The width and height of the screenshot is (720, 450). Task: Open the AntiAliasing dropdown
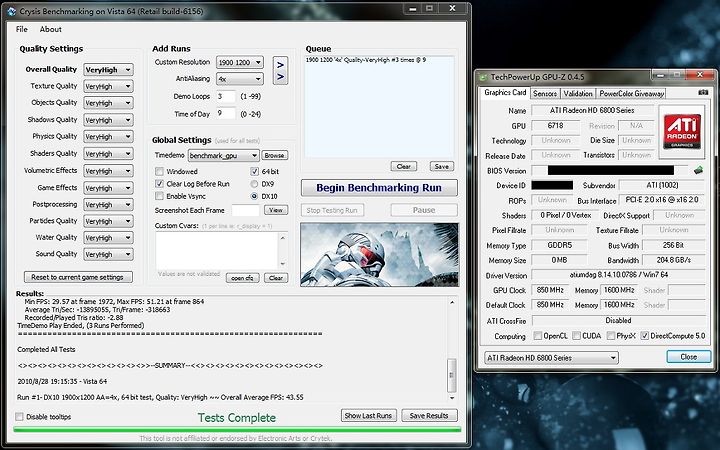click(x=240, y=79)
